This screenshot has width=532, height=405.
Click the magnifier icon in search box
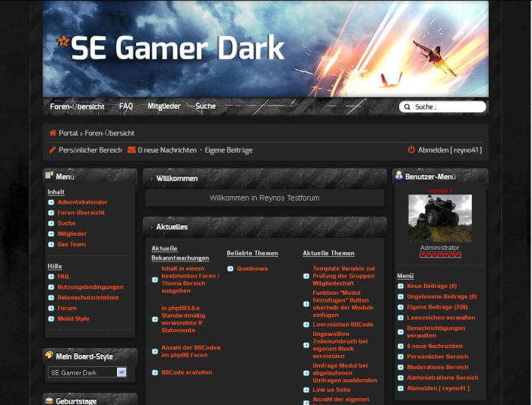point(407,107)
